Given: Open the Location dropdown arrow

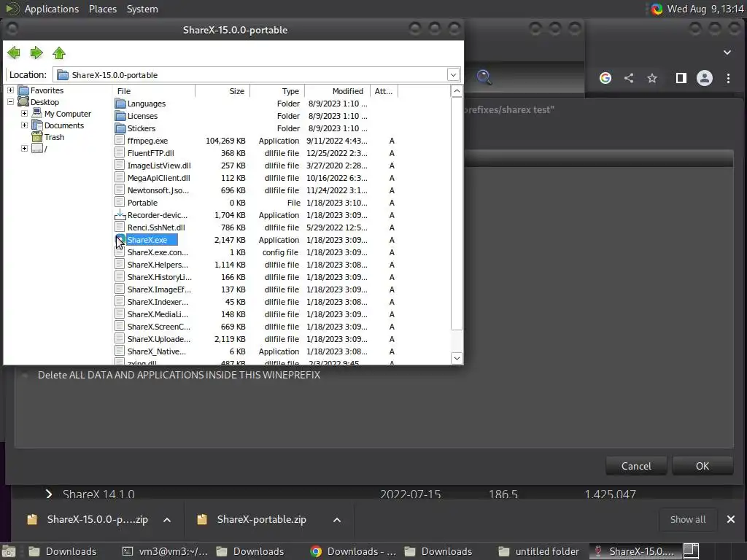Looking at the screenshot, I should click(453, 75).
